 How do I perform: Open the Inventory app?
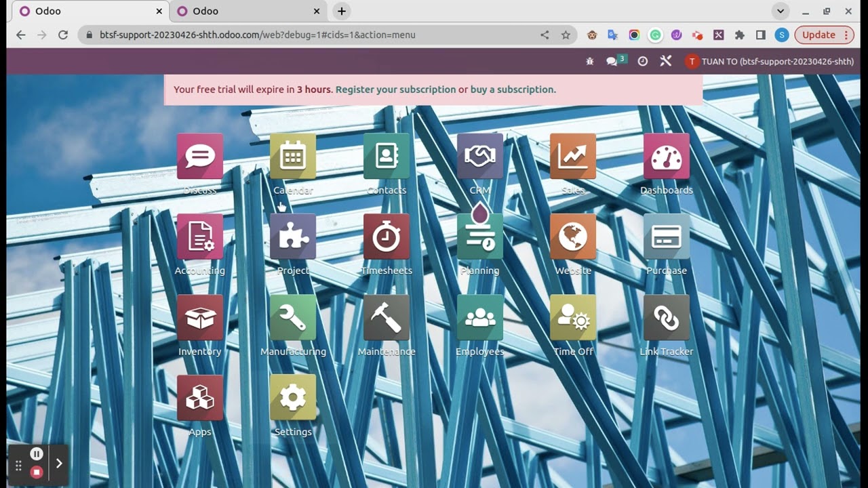pos(200,317)
